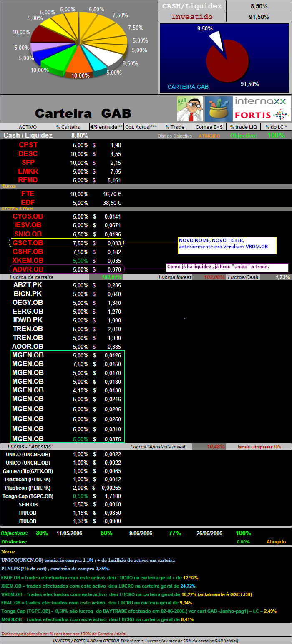Click the orange ATINGIDO text near Objectivo
292x644 pixels.
click(x=209, y=136)
